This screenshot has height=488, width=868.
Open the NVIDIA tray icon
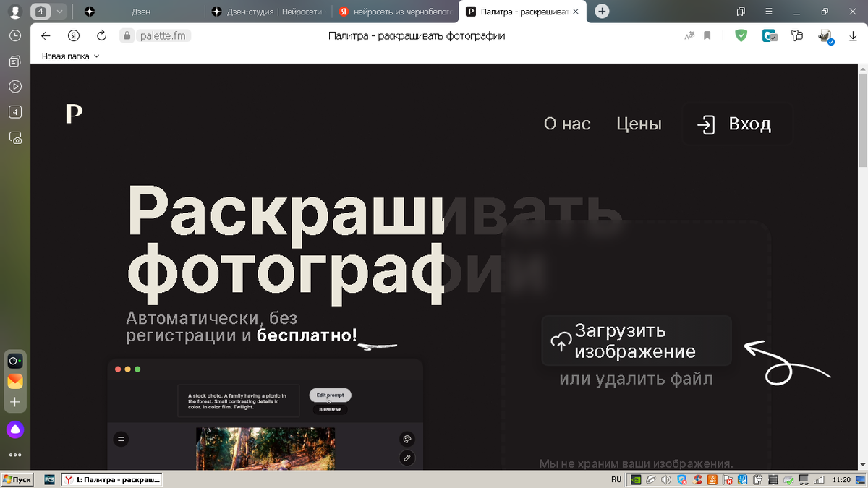click(x=636, y=479)
